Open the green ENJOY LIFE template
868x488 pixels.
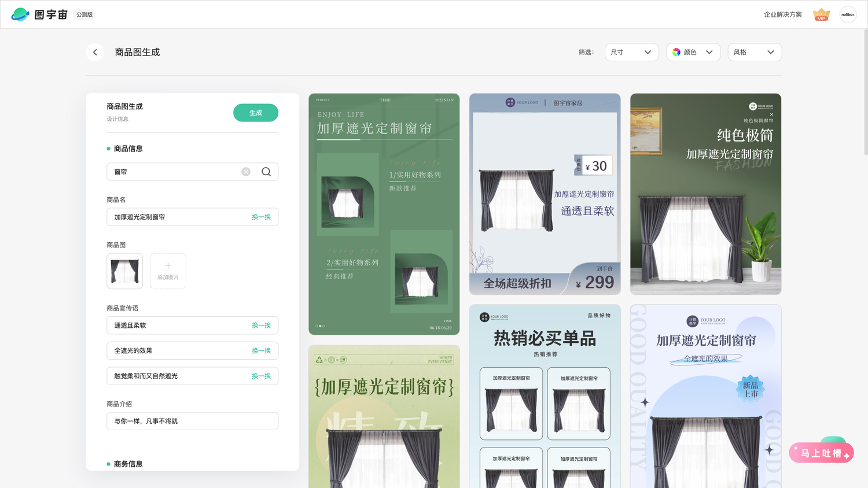point(384,214)
